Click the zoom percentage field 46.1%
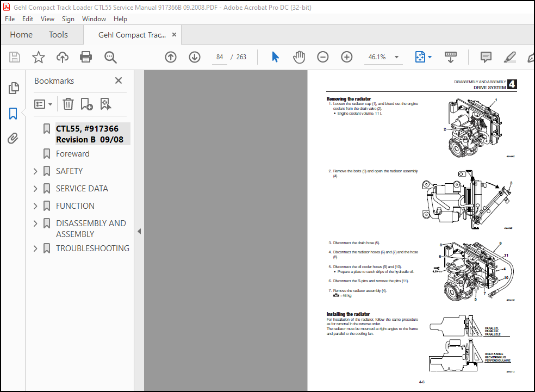Image resolution: width=535 pixels, height=392 pixels. pyautogui.click(x=377, y=57)
